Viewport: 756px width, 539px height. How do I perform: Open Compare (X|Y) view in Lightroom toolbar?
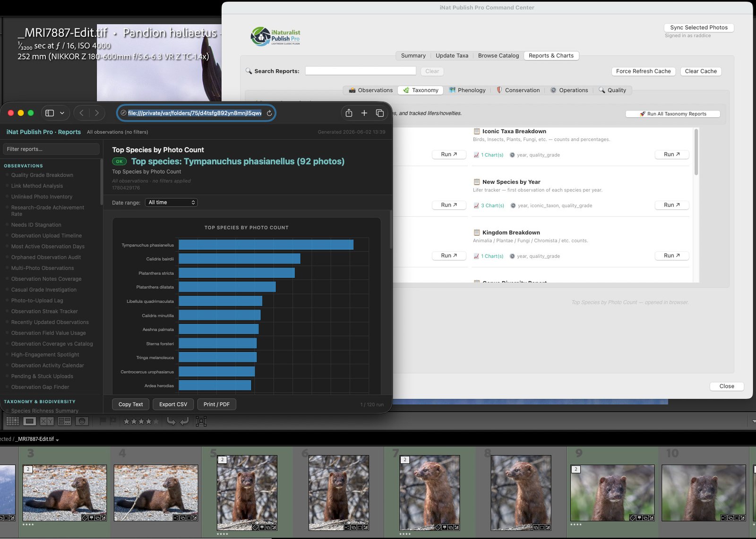coord(47,421)
